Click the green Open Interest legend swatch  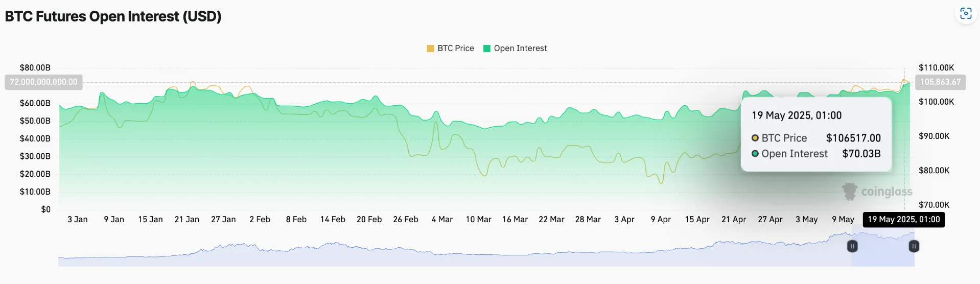(487, 49)
